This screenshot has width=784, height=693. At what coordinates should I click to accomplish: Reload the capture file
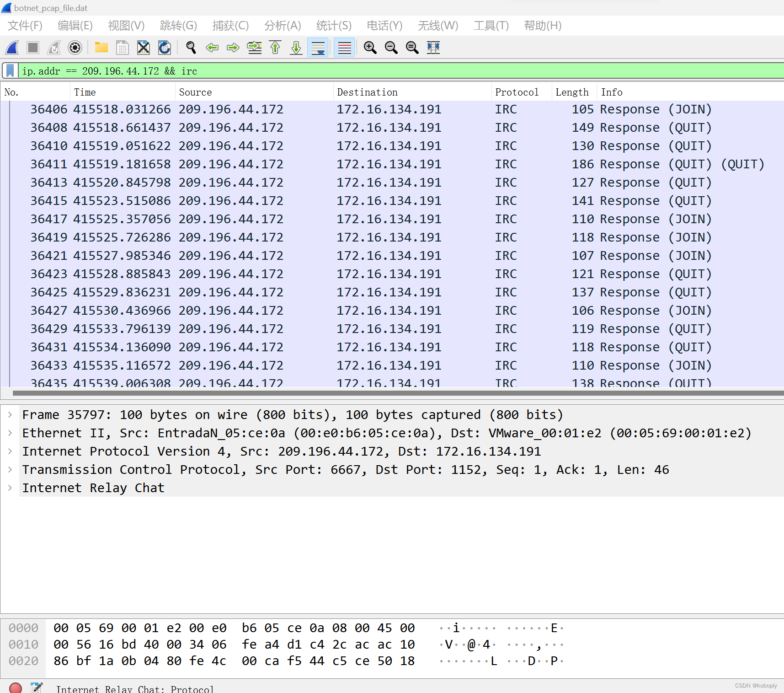pyautogui.click(x=165, y=48)
